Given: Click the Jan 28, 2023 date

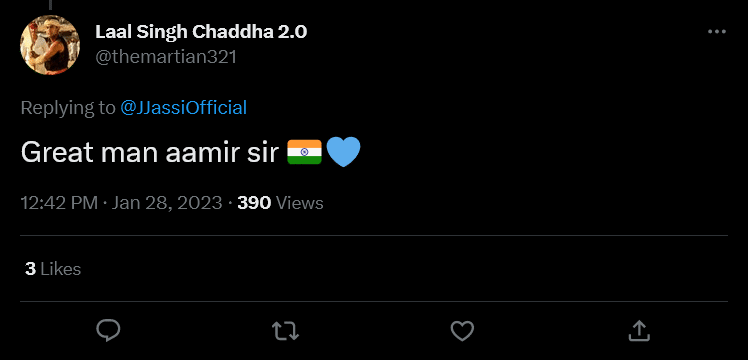Looking at the screenshot, I should [x=167, y=203].
